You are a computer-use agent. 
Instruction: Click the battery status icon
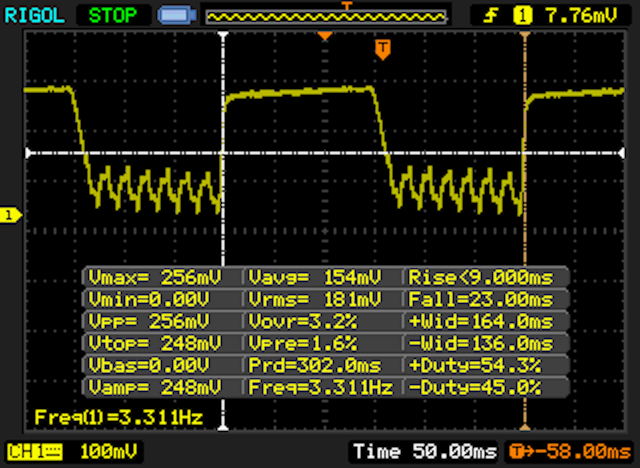(x=177, y=16)
